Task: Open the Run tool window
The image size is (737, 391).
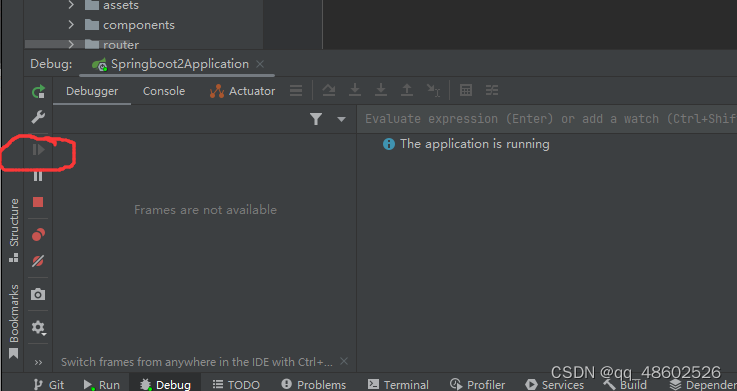Action: 102,385
